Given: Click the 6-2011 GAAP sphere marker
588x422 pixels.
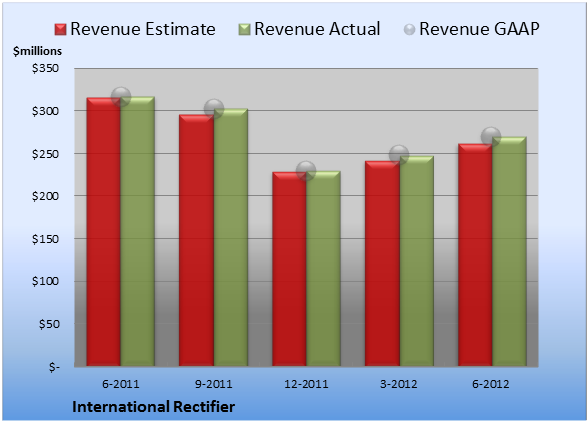Looking at the screenshot, I should click(121, 97).
